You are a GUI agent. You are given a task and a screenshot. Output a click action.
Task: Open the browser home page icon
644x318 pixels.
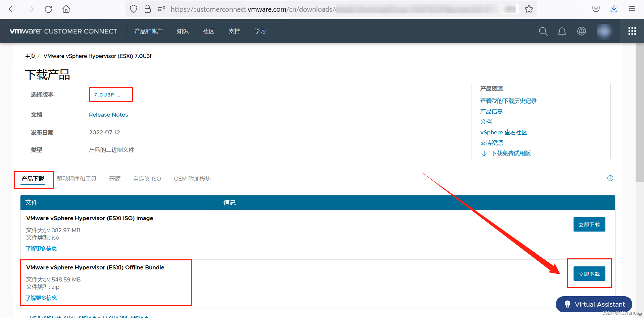66,9
